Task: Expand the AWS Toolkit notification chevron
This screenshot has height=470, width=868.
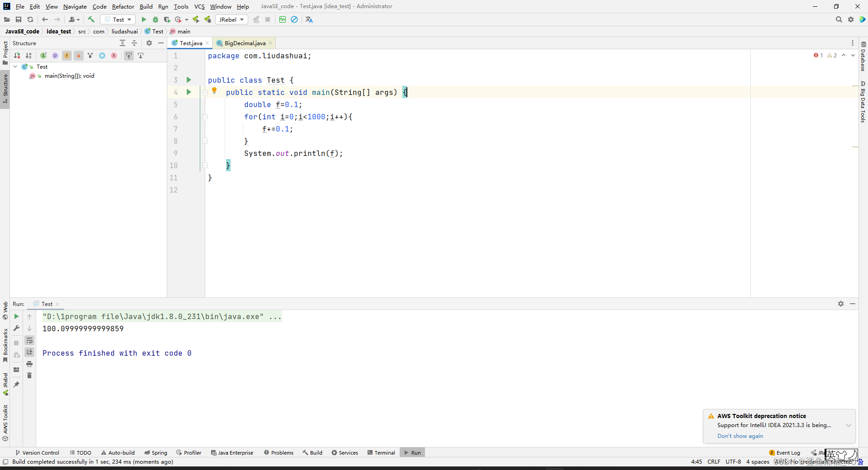Action: (x=849, y=425)
